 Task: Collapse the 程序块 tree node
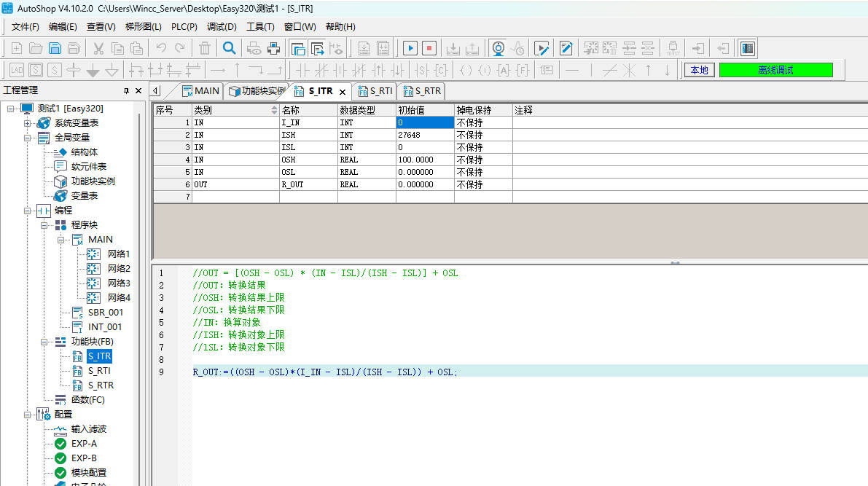(44, 225)
